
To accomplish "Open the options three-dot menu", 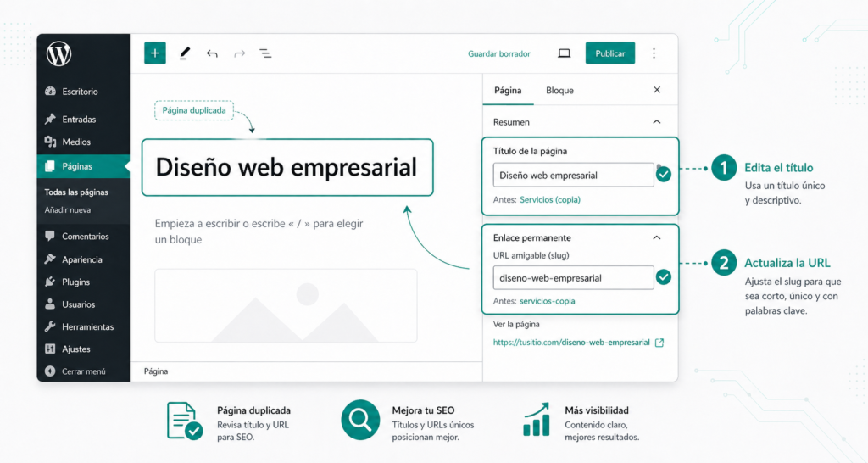I will tap(654, 53).
